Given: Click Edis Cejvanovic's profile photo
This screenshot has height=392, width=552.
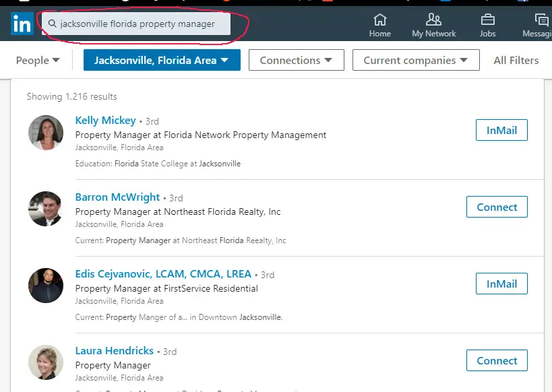Looking at the screenshot, I should 46,286.
